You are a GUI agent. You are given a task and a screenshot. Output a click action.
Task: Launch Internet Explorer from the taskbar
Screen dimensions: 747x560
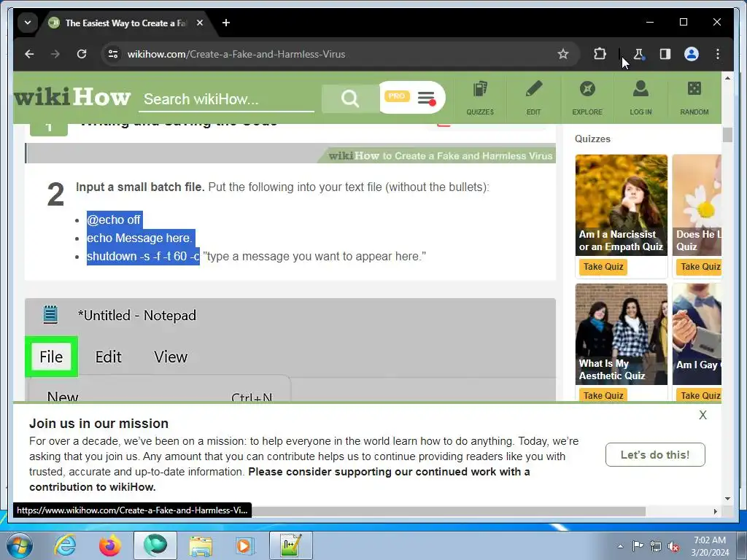(65, 545)
